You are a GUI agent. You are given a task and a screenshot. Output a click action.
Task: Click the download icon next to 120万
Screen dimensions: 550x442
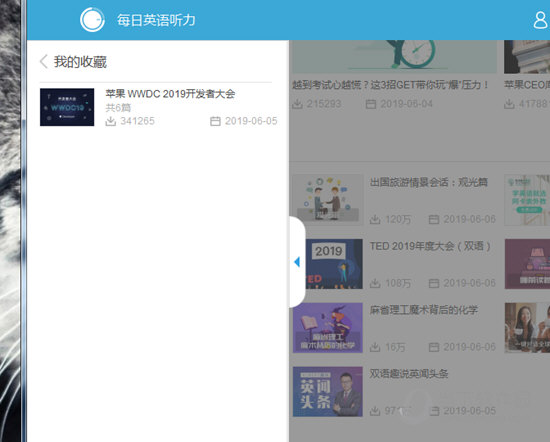[x=375, y=220]
